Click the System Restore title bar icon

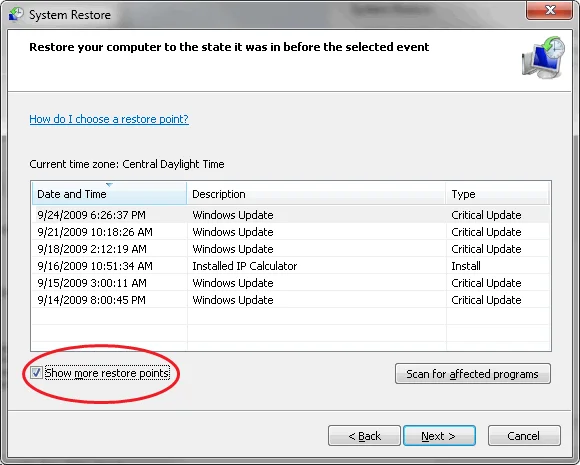point(16,14)
